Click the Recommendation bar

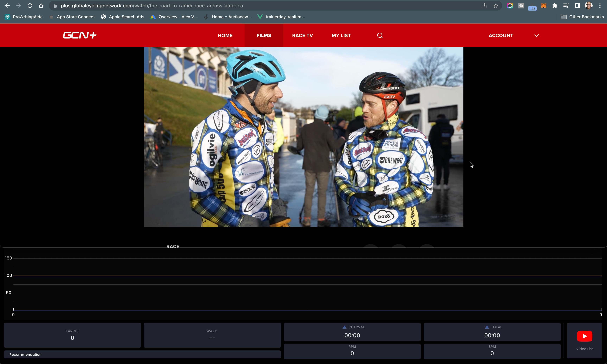[142, 355]
